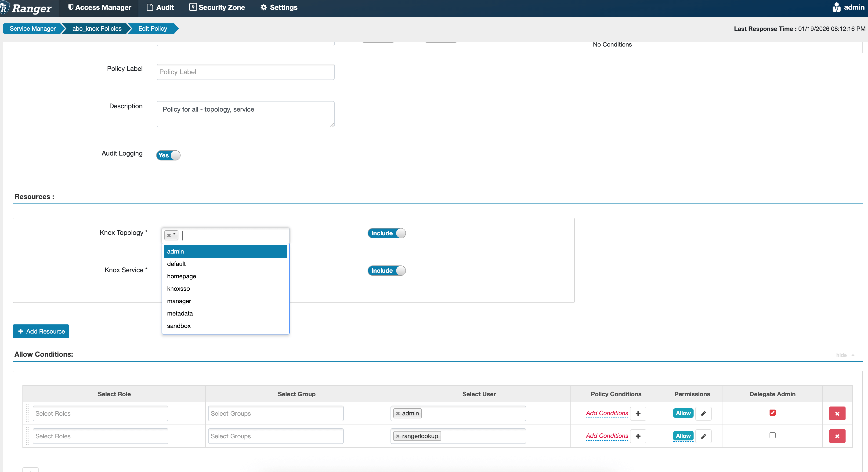Choose 'knoxsso' in the topology dropdown
868x472 pixels.
[179, 289]
